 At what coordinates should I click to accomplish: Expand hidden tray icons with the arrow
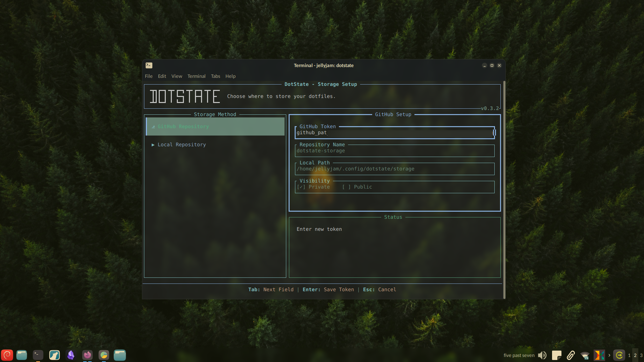click(609, 355)
